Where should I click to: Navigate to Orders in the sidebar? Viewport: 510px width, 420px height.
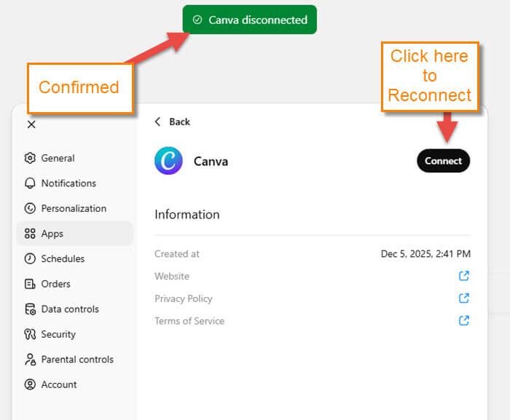click(x=55, y=284)
